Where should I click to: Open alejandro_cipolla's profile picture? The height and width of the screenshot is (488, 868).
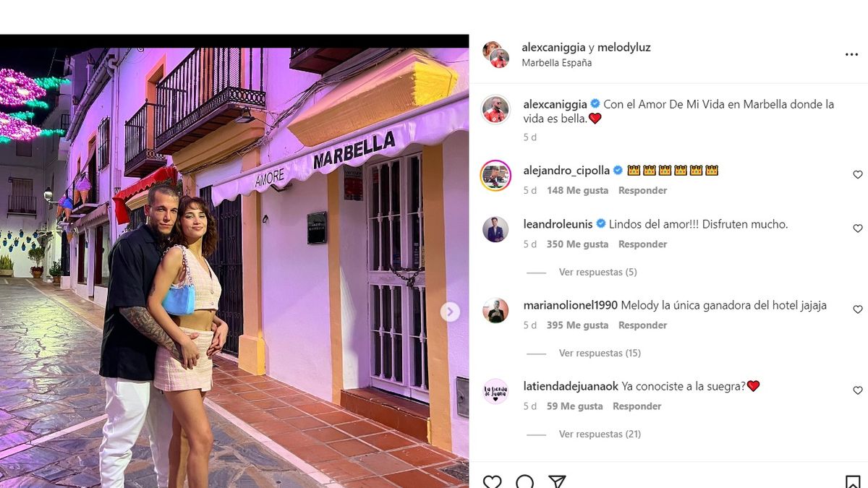point(496,174)
